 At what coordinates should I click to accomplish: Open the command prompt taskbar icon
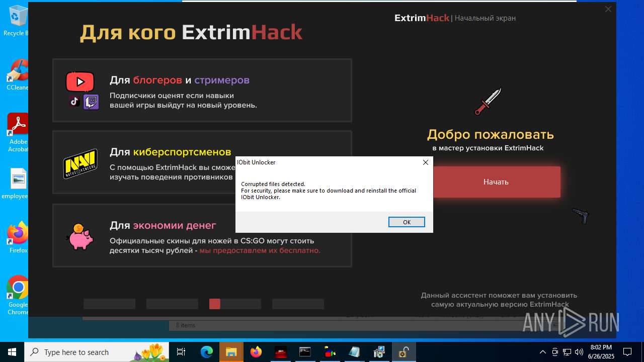(x=305, y=352)
